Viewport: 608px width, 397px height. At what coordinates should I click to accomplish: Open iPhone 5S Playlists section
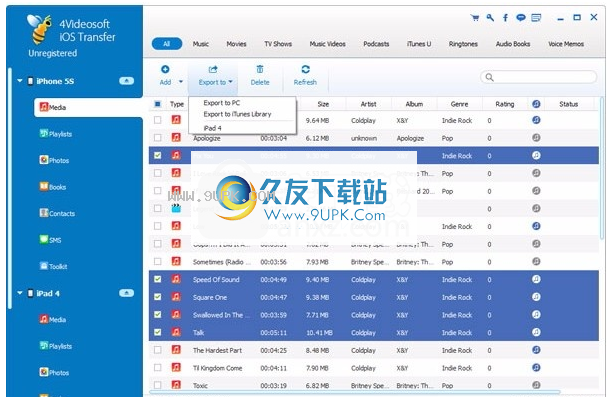(x=56, y=134)
